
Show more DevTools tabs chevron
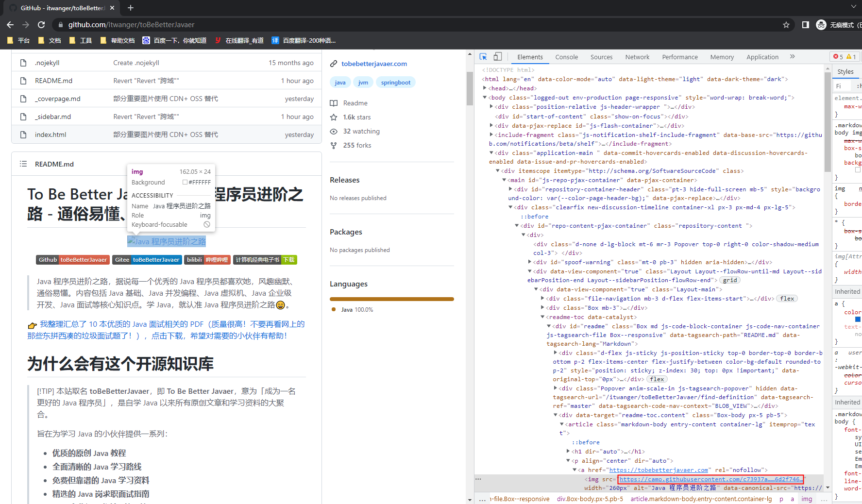[792, 57]
